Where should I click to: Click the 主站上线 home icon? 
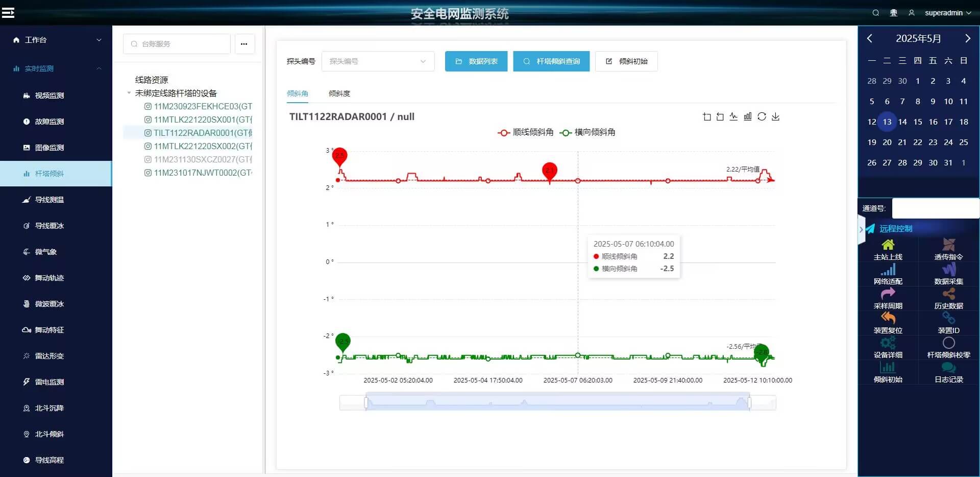888,245
